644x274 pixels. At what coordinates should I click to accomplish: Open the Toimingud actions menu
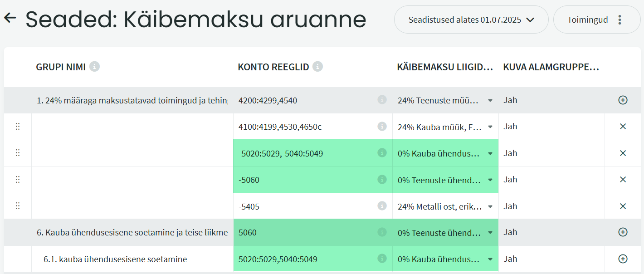pyautogui.click(x=596, y=20)
